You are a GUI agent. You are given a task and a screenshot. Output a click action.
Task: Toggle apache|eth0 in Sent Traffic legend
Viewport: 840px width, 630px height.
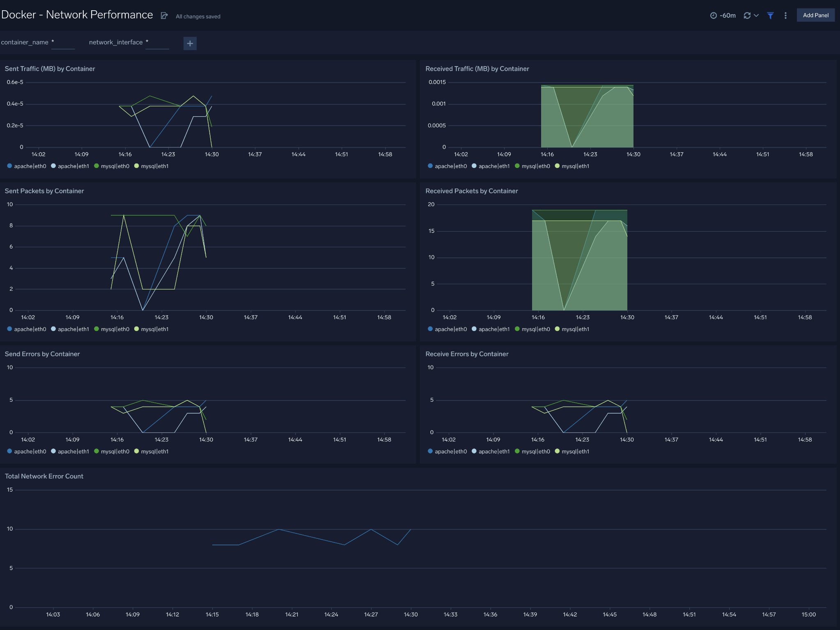pos(30,166)
